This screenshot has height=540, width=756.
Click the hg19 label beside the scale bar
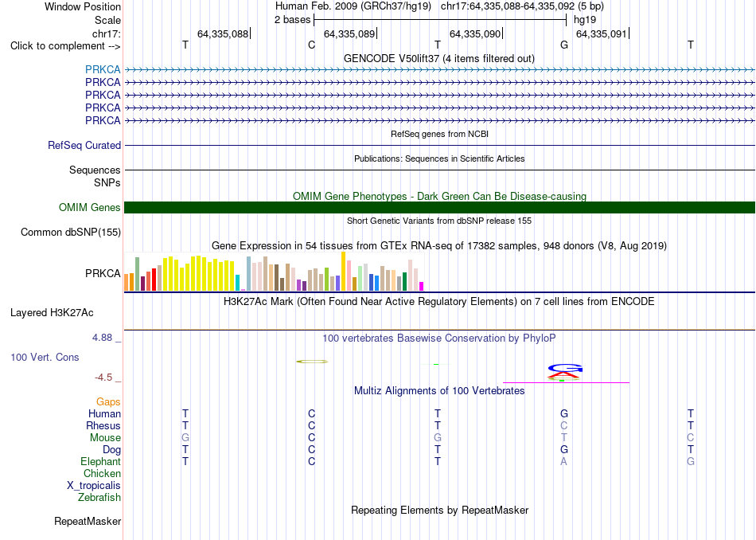point(585,20)
